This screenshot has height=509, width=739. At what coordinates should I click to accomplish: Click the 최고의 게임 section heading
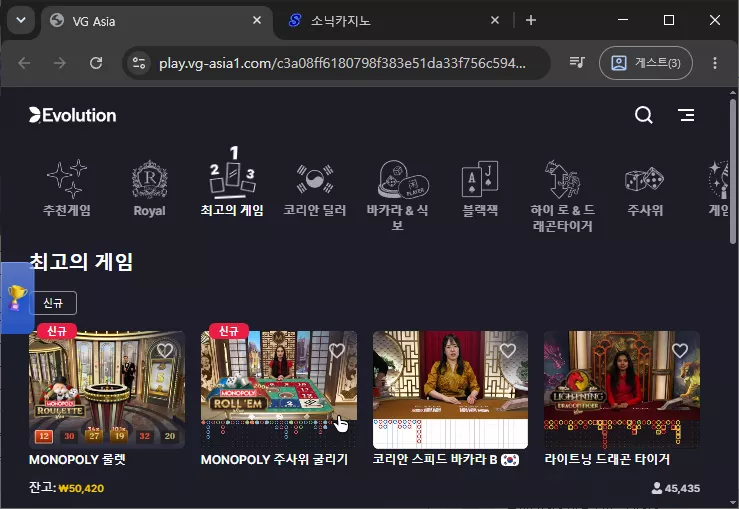pos(81,262)
